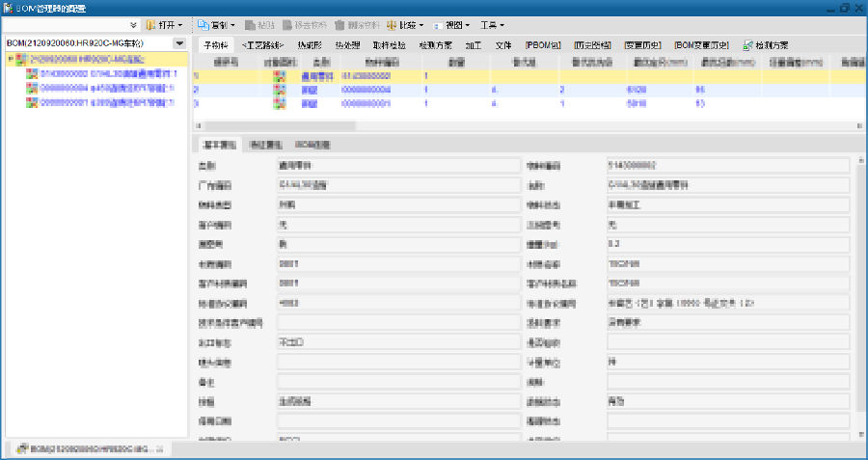The image size is (868, 460).
Task: Open the 基本属性 properties tab
Action: [218, 145]
